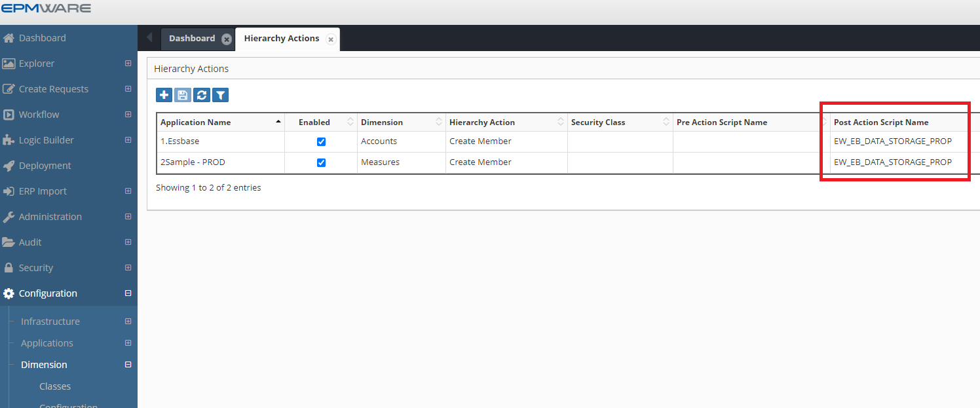Click the add new hierarchy action plus icon
The height and width of the screenshot is (408, 980).
pyautogui.click(x=164, y=96)
